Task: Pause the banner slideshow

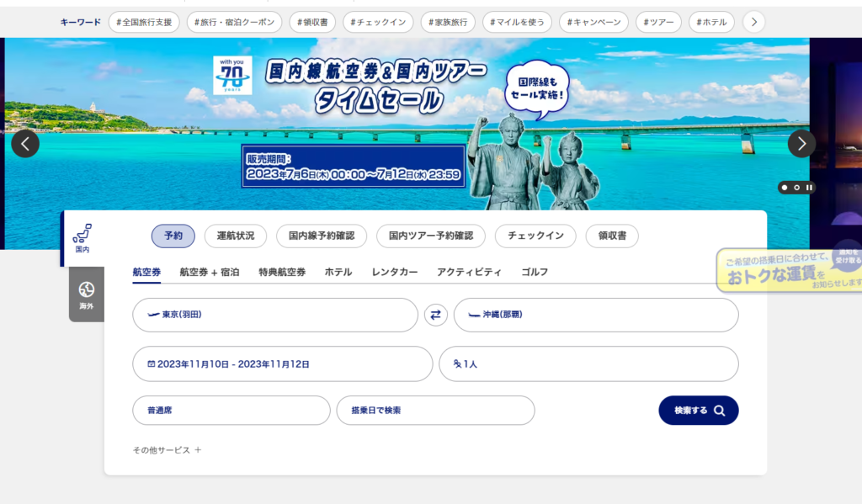Action: [x=809, y=188]
